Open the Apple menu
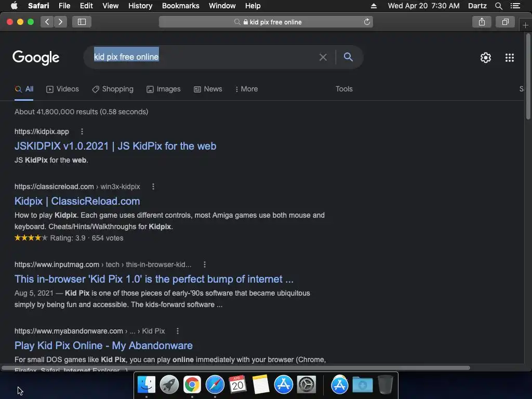This screenshot has width=532, height=399. 14,5
